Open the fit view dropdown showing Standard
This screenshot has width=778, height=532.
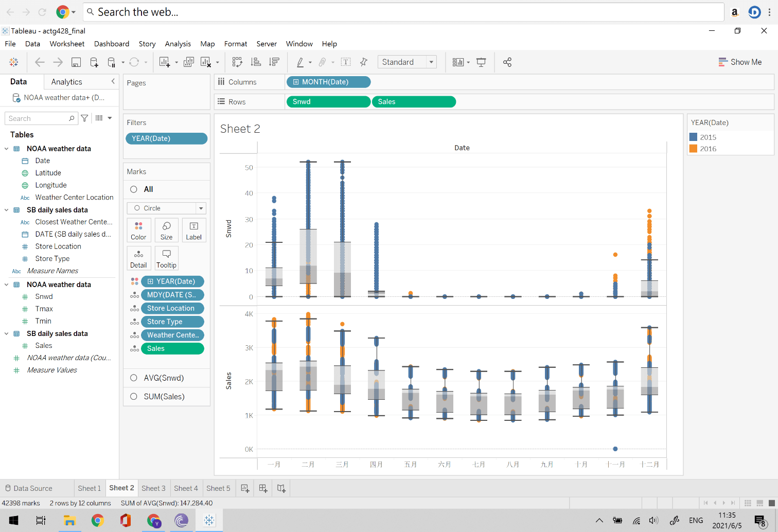tap(407, 62)
